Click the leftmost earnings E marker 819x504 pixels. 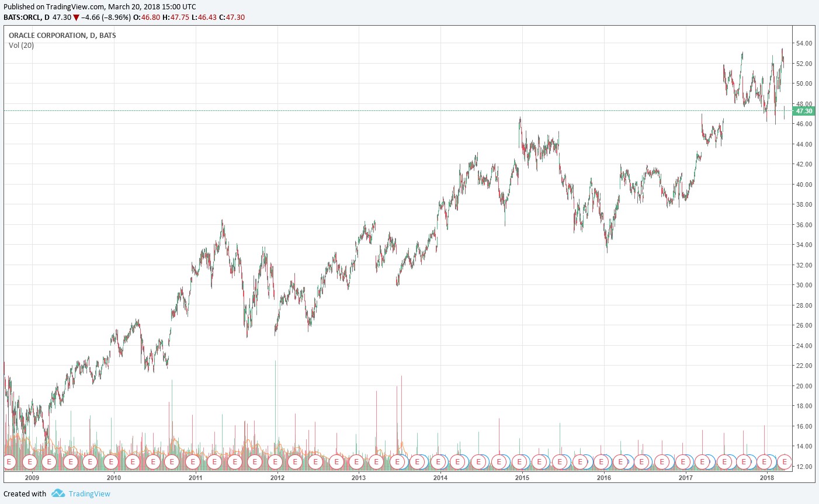click(9, 461)
